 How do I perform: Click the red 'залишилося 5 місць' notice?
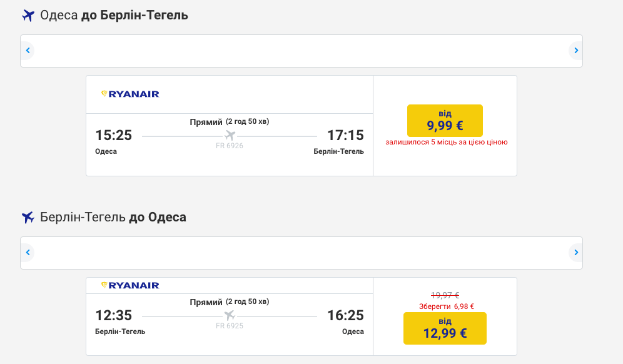tap(446, 143)
